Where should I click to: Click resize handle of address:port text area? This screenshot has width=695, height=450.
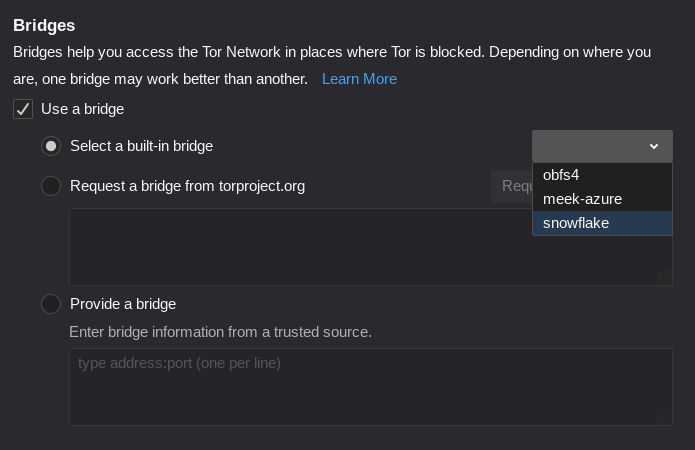click(x=664, y=418)
